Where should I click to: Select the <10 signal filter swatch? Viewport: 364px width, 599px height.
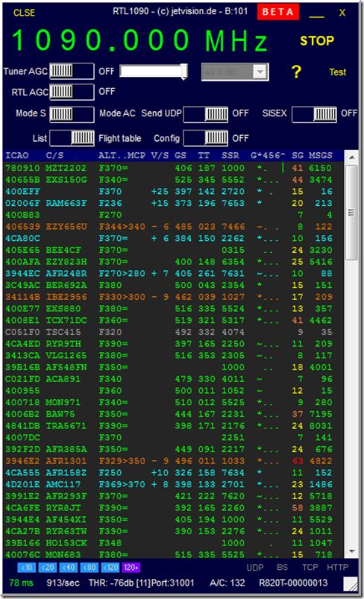click(x=26, y=567)
